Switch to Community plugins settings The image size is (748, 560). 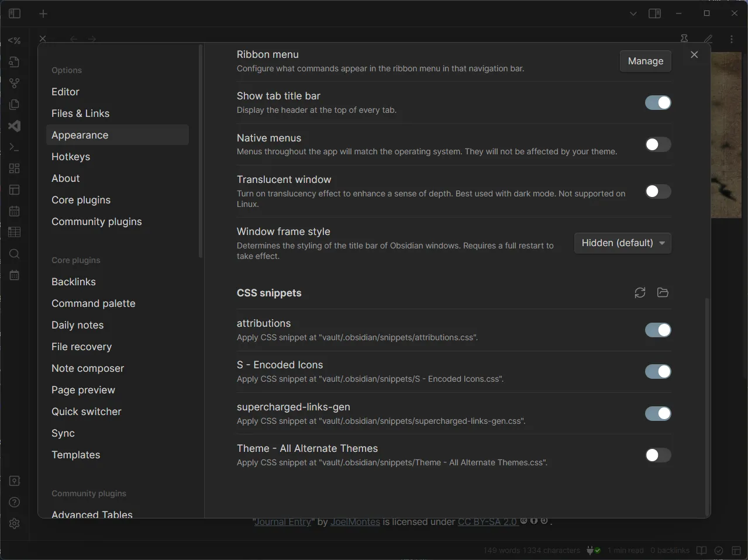point(96,221)
